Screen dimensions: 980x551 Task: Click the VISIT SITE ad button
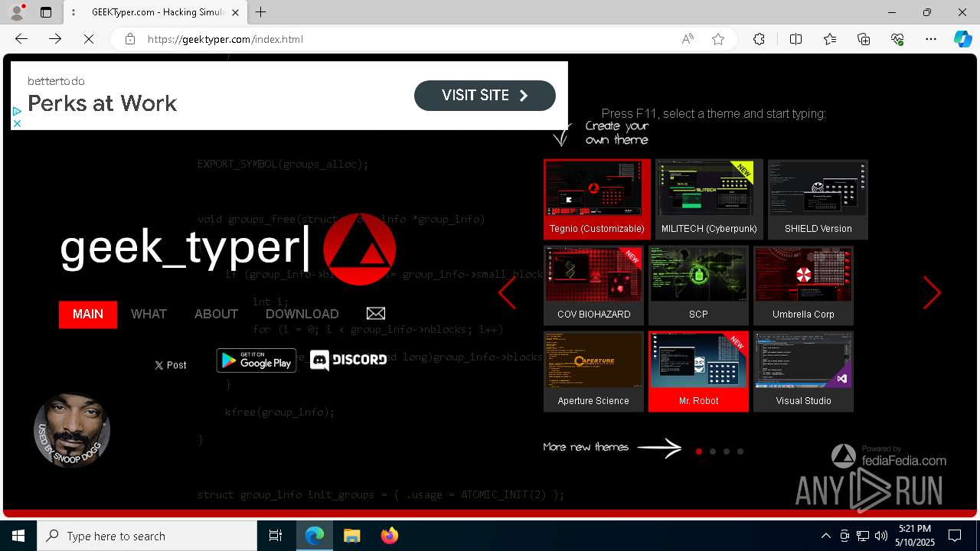(485, 96)
